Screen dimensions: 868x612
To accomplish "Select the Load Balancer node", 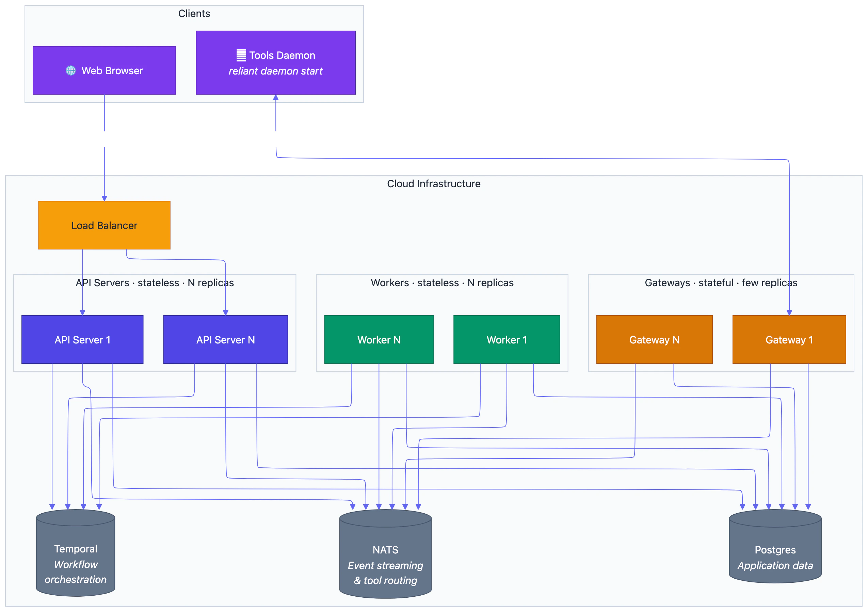I will [105, 225].
